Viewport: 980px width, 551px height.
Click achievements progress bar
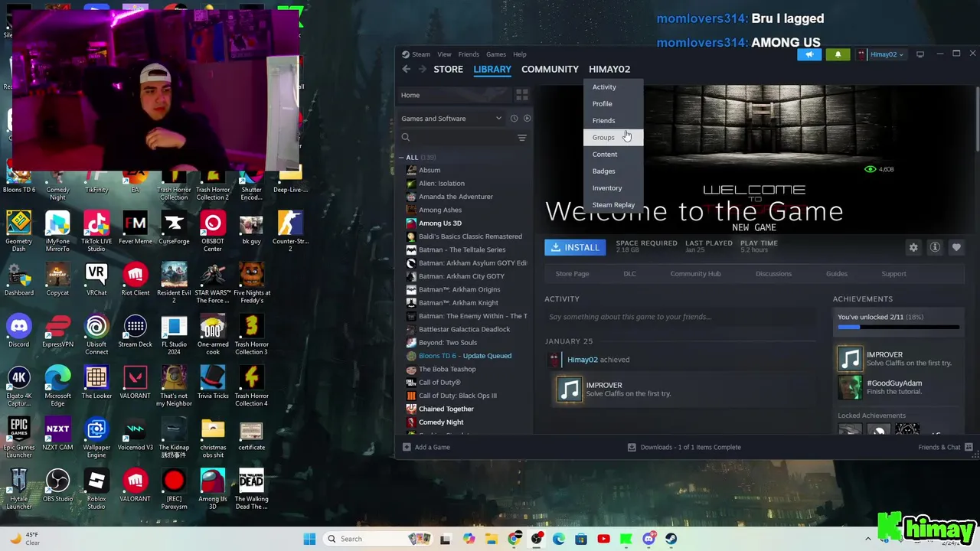898,328
